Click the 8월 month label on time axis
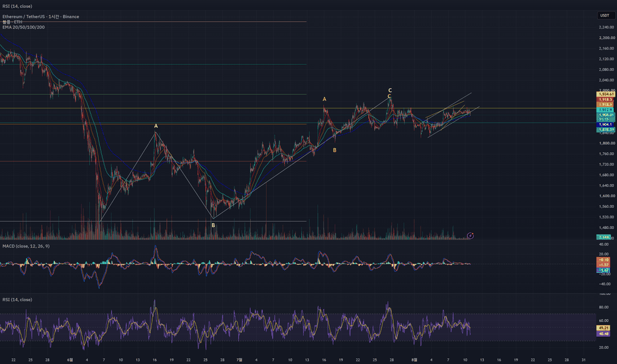The height and width of the screenshot is (364, 617). pos(414,359)
